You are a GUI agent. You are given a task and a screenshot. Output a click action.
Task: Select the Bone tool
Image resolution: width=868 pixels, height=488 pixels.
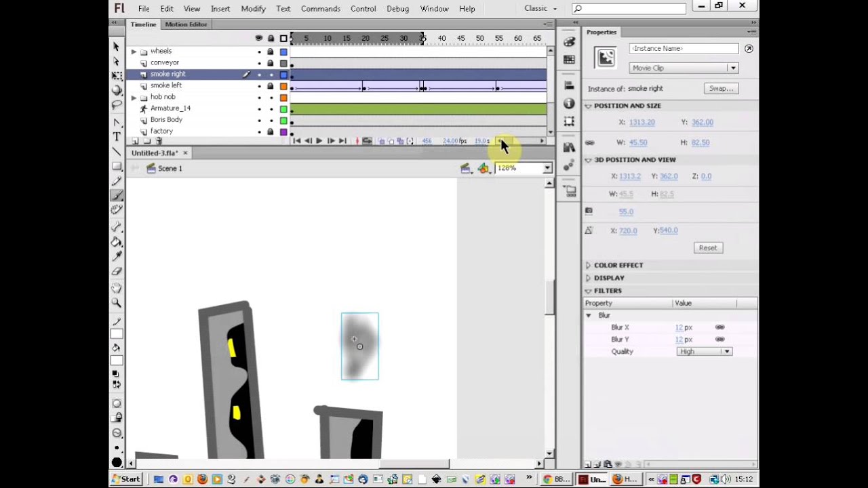(x=117, y=227)
